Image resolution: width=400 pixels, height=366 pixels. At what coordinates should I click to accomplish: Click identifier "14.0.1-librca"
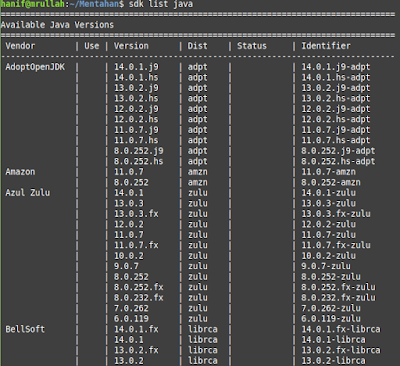(x=333, y=340)
